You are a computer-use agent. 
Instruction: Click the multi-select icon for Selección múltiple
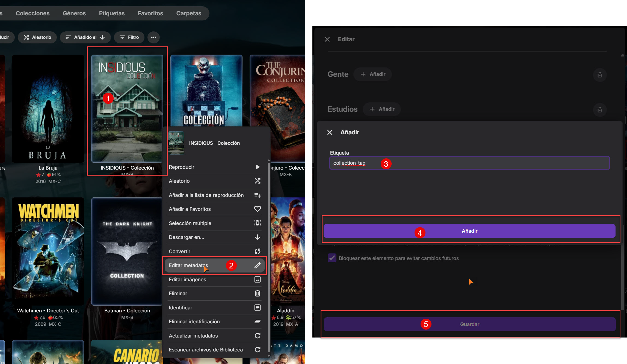click(x=257, y=223)
